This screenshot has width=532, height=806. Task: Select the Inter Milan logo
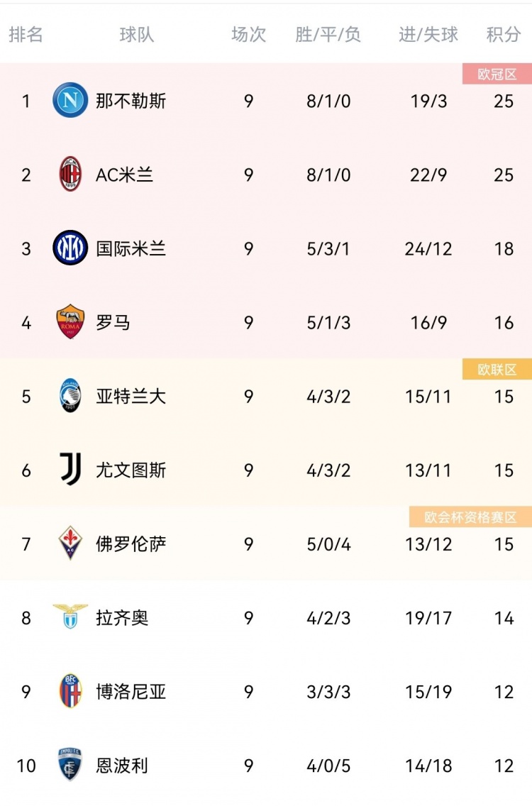pyautogui.click(x=70, y=248)
